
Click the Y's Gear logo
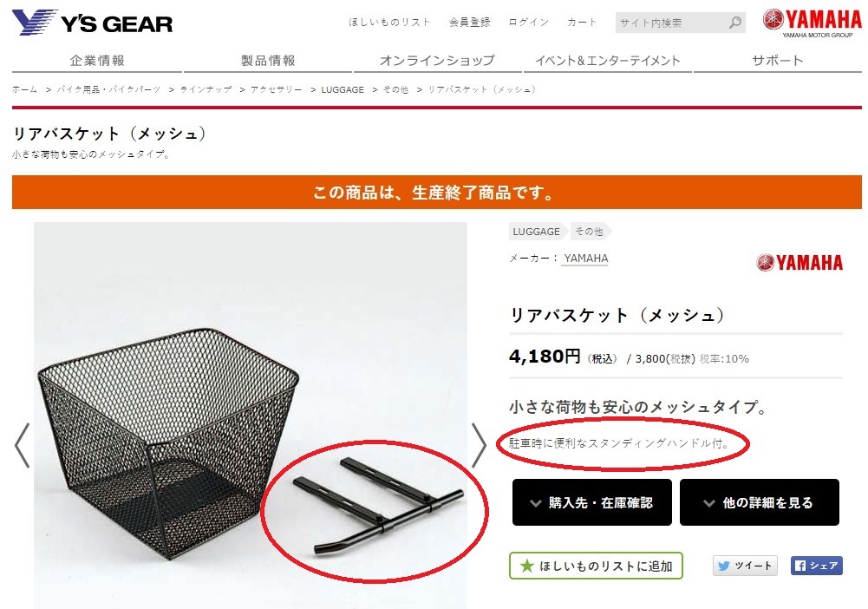pyautogui.click(x=92, y=23)
